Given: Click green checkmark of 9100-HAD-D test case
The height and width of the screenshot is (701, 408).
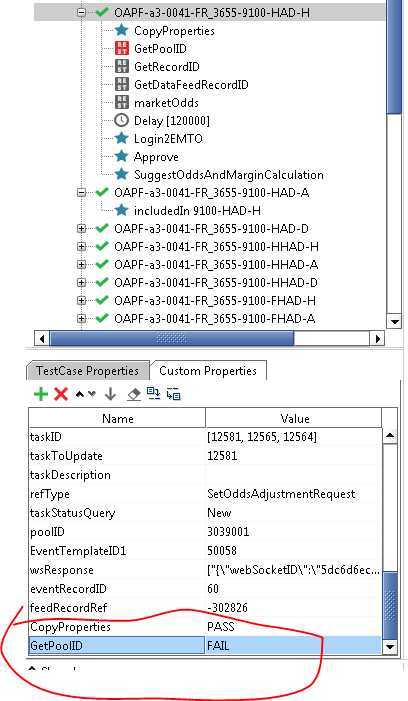Looking at the screenshot, I should click(102, 228).
